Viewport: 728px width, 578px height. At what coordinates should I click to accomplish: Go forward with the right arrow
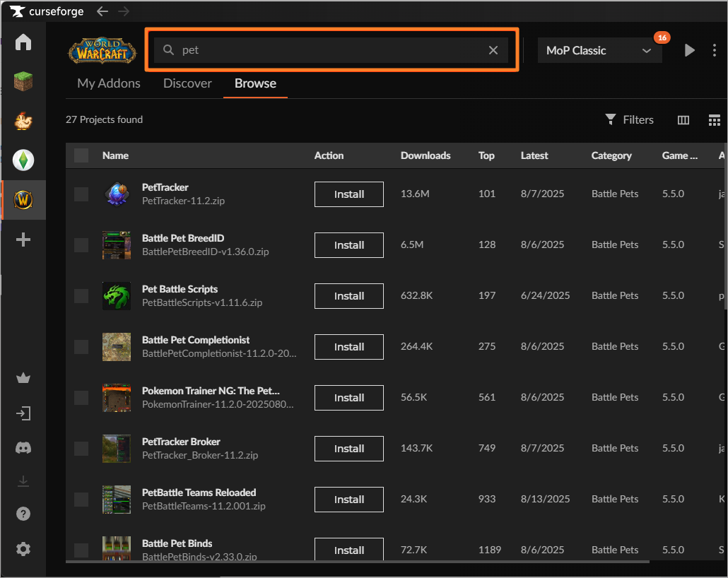124,11
